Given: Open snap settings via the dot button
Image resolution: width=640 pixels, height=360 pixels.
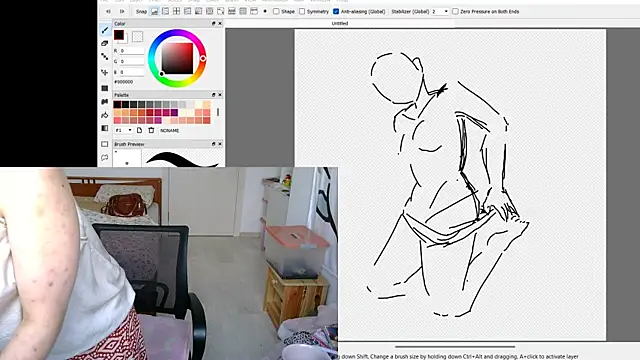Looking at the screenshot, I should pos(265,11).
